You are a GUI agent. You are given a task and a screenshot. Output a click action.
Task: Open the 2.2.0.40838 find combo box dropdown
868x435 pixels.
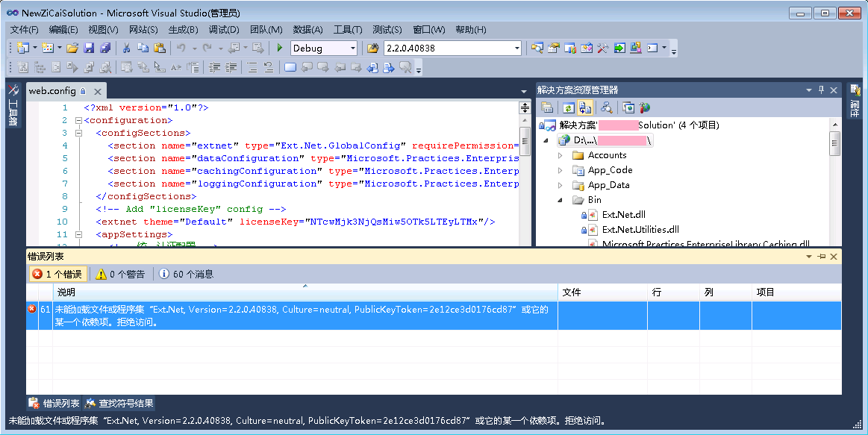517,48
